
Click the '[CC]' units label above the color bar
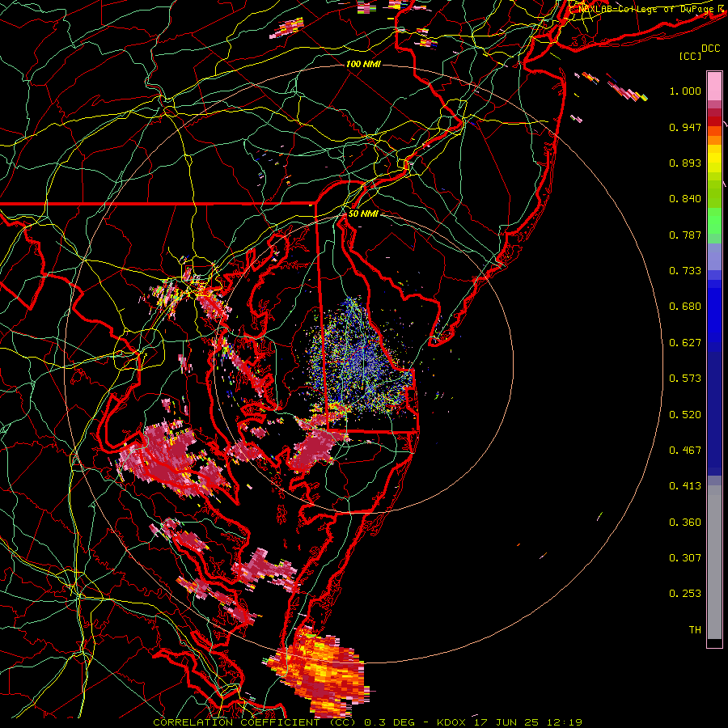tap(691, 56)
